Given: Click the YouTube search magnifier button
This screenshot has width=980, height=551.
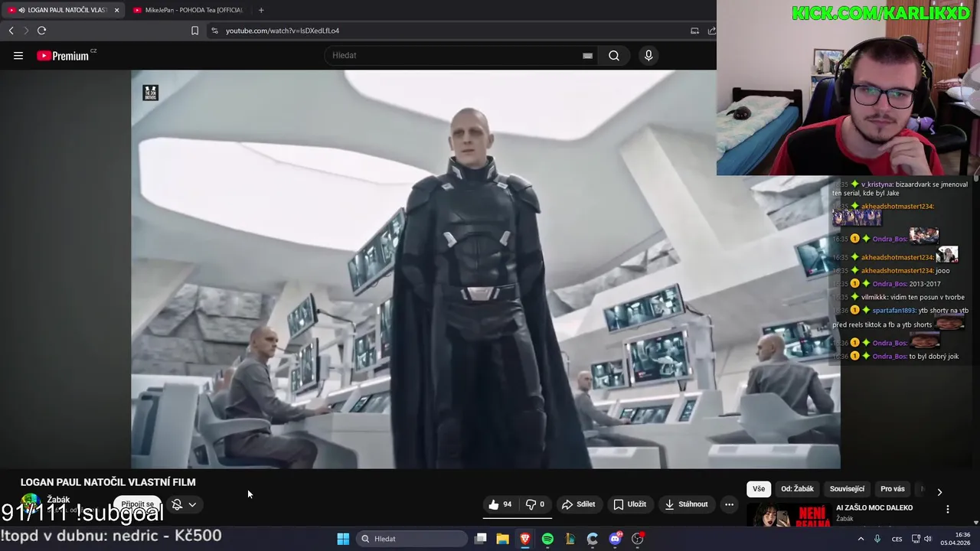Looking at the screenshot, I should coord(614,55).
